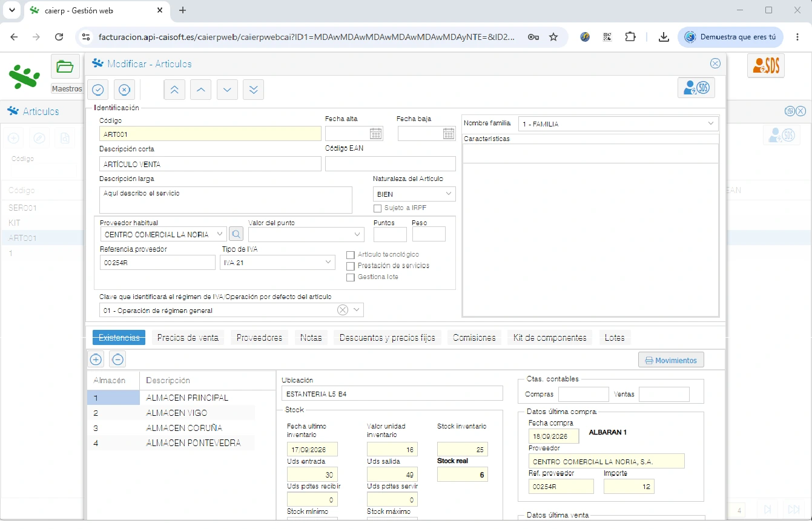Toggle Sujeto a IRPF checkbox
The width and height of the screenshot is (812, 529).
(x=377, y=208)
